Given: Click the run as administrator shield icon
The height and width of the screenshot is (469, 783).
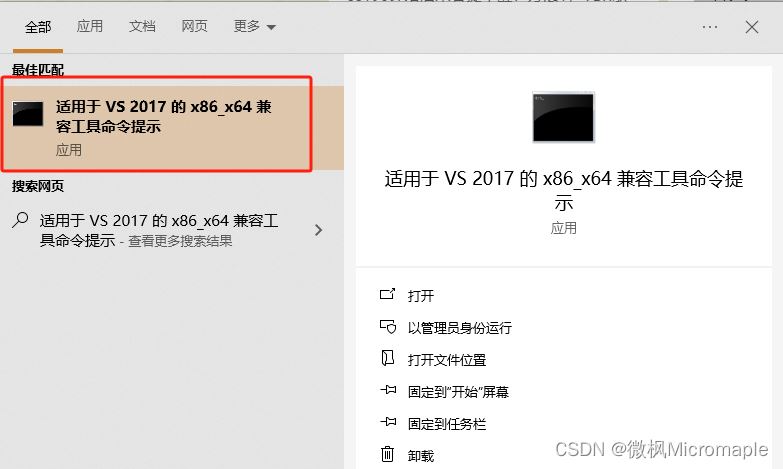Looking at the screenshot, I should click(388, 327).
